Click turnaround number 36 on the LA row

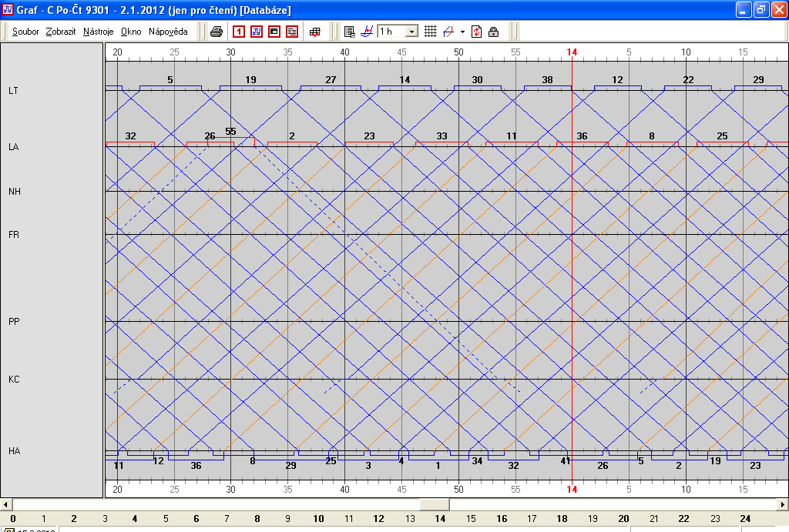point(583,136)
